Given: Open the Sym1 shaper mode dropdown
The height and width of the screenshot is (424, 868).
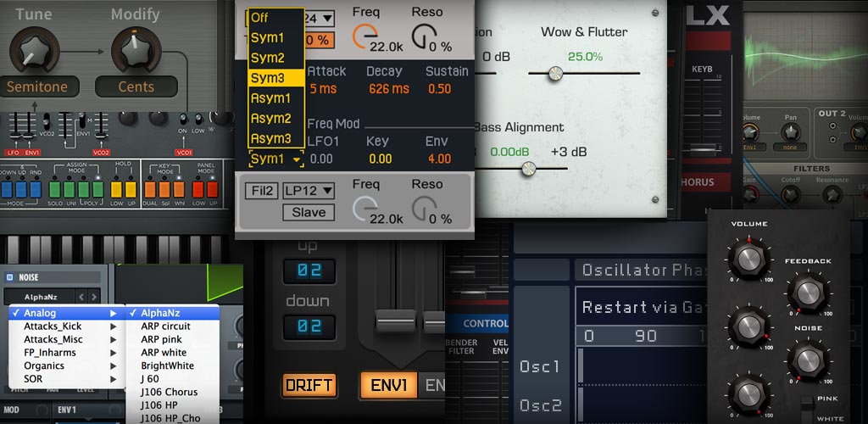Looking at the screenshot, I should pyautogui.click(x=276, y=159).
